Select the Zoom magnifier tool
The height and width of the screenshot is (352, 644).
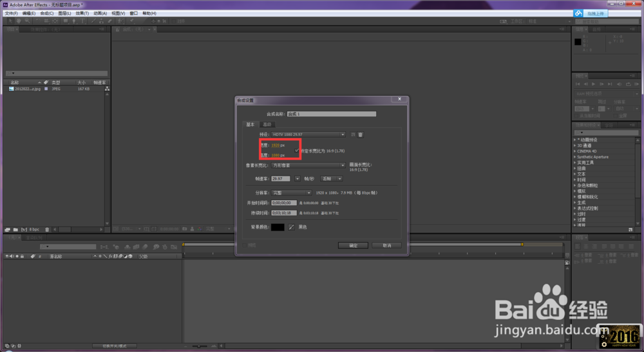[27, 21]
